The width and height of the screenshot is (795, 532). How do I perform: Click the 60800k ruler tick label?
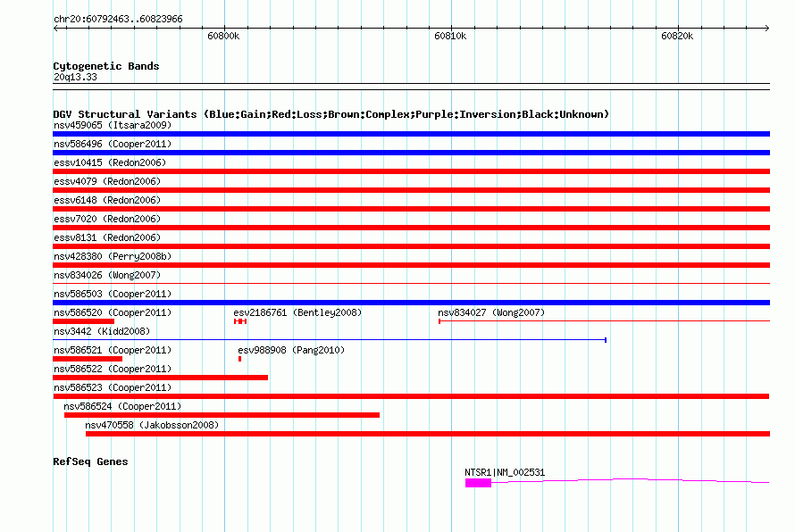click(x=223, y=37)
